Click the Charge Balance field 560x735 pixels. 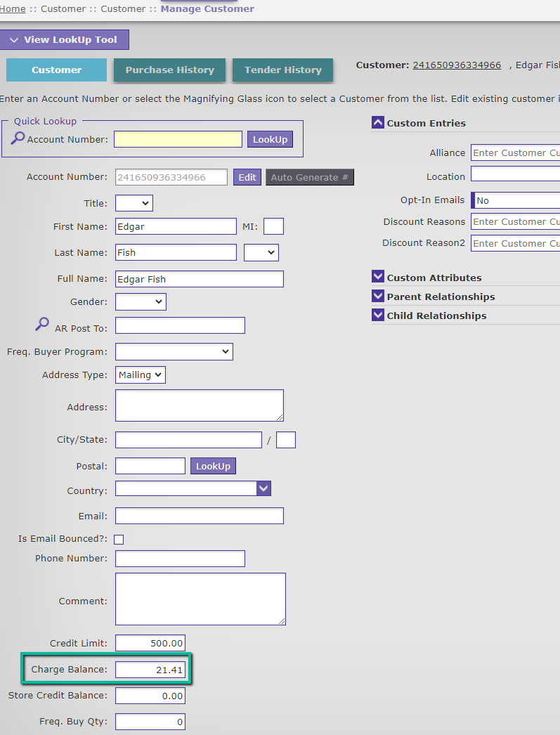[x=150, y=670]
